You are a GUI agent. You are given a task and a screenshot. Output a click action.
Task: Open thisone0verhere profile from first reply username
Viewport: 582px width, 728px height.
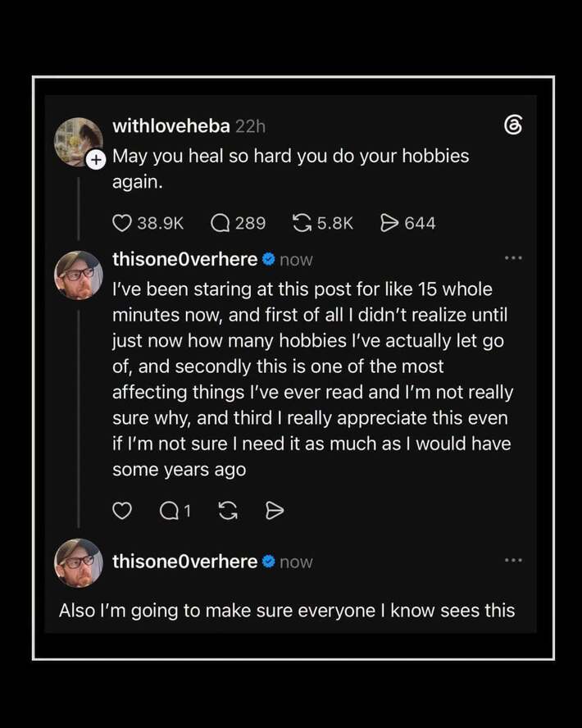(x=184, y=259)
